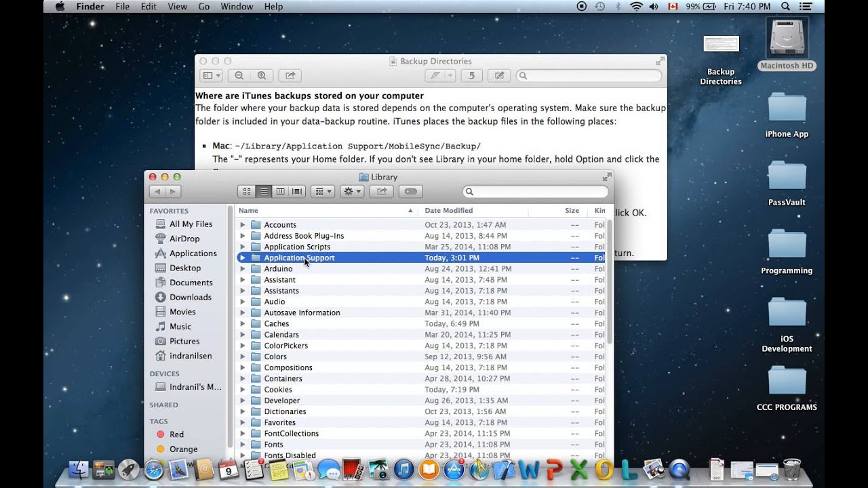868x488 pixels.
Task: Switch Finder to Cover Flow view
Action: (297, 192)
